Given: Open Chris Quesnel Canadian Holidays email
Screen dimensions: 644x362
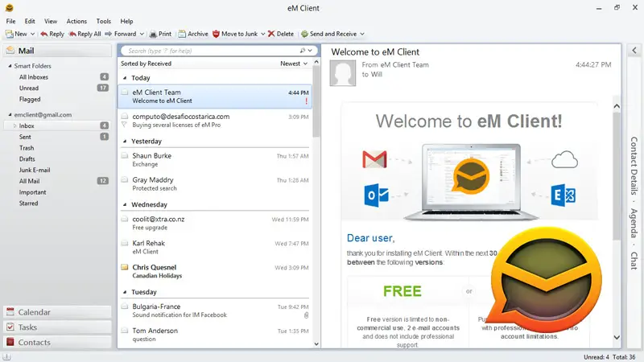Looking at the screenshot, I should tap(215, 271).
